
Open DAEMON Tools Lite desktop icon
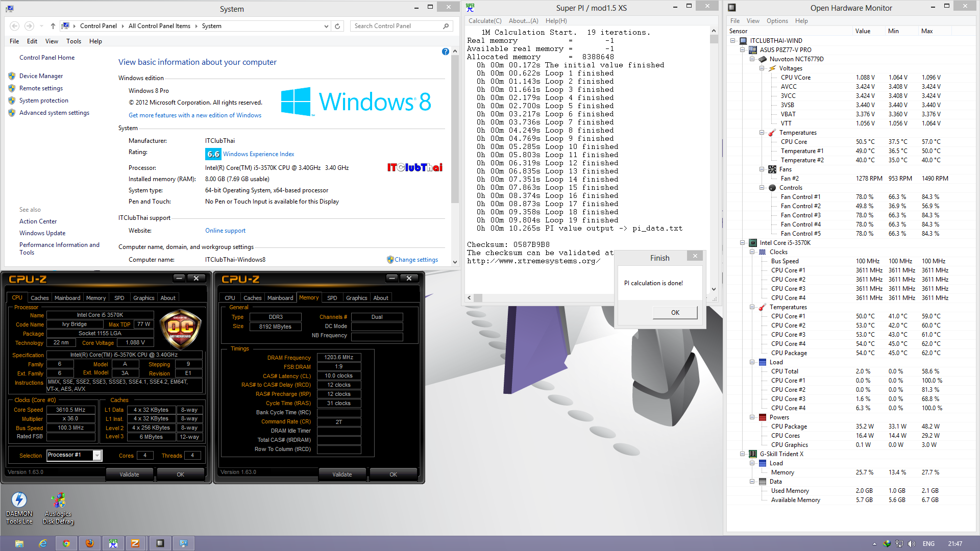(19, 500)
